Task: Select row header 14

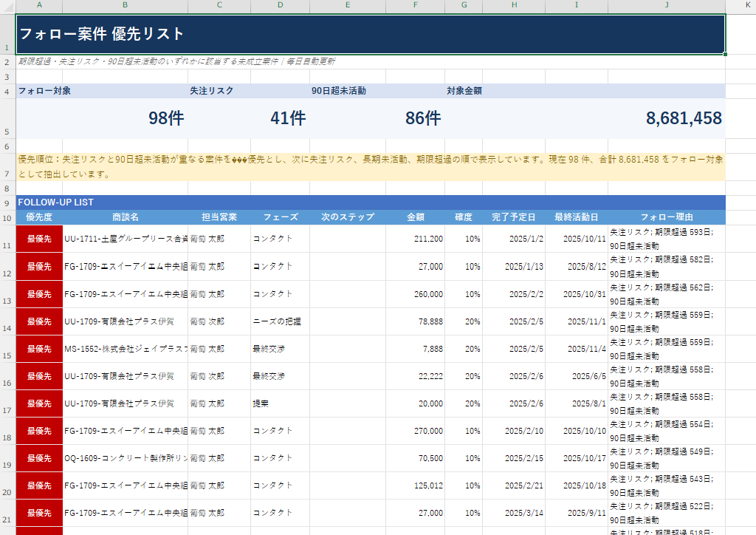Action: (7, 321)
